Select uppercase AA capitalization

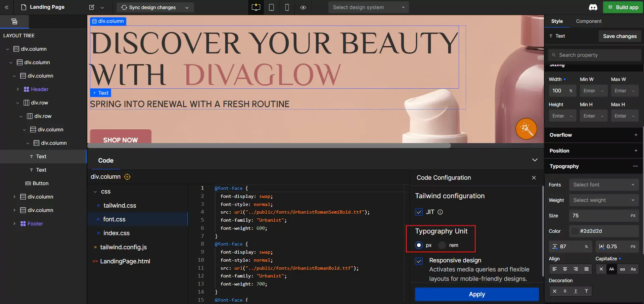(x=612, y=269)
